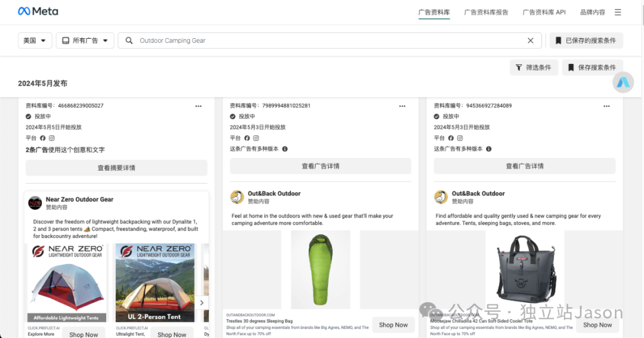Click Instagram icon on ad 7989994881025281
The height and width of the screenshot is (338, 644).
[x=256, y=138]
